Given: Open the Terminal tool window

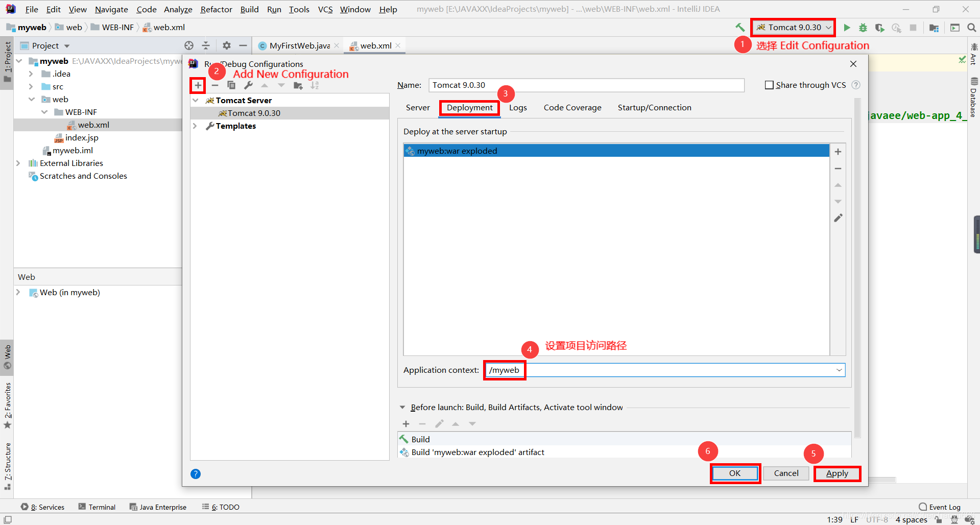Looking at the screenshot, I should point(97,507).
